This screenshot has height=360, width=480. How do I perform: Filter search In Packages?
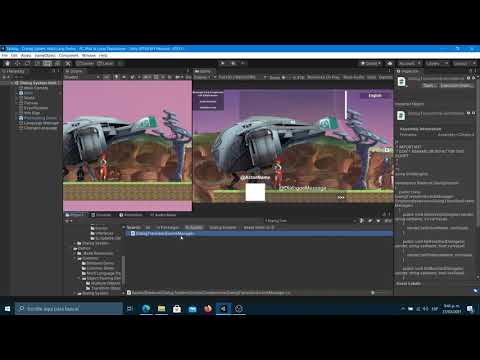click(x=169, y=227)
